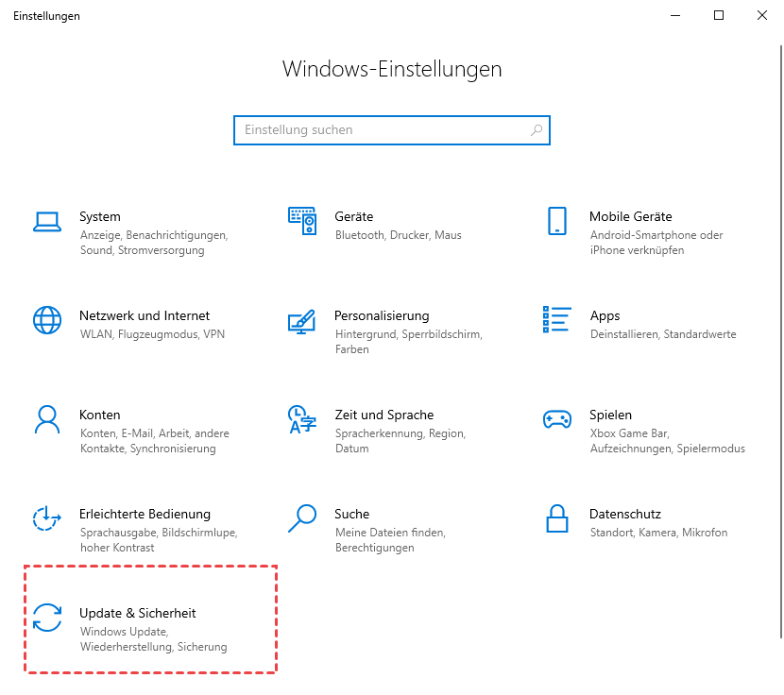
Task: Click the magnifier icon inside the search box
Action: [536, 130]
